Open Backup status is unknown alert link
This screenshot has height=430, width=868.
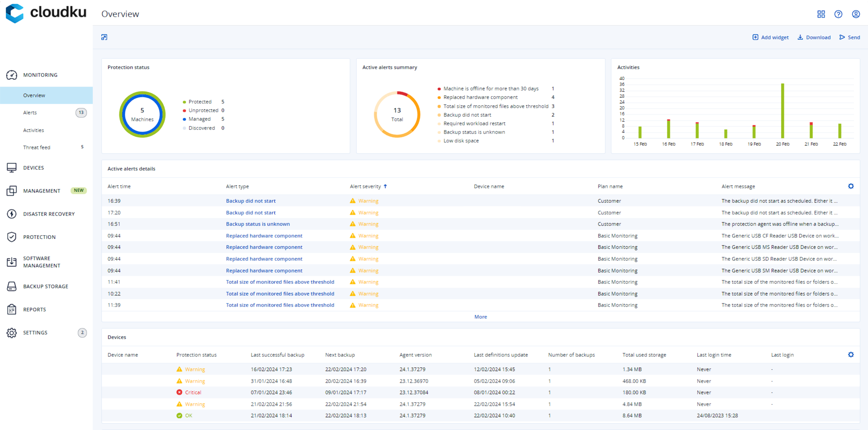[x=258, y=224]
